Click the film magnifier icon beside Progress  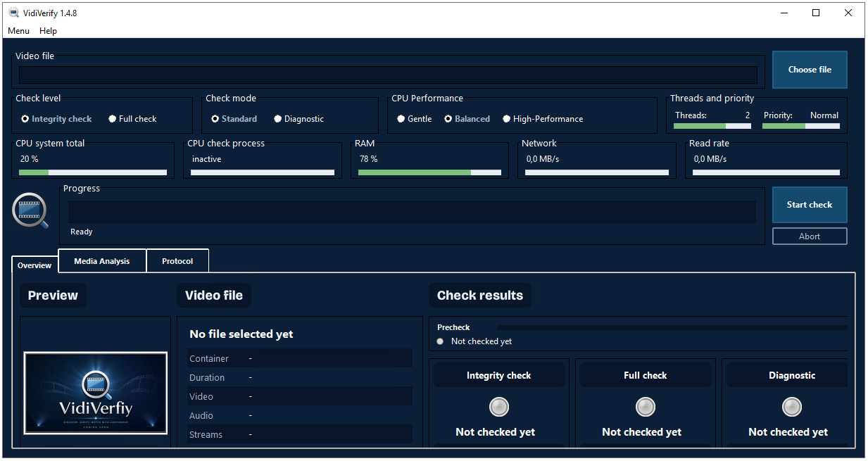point(31,210)
